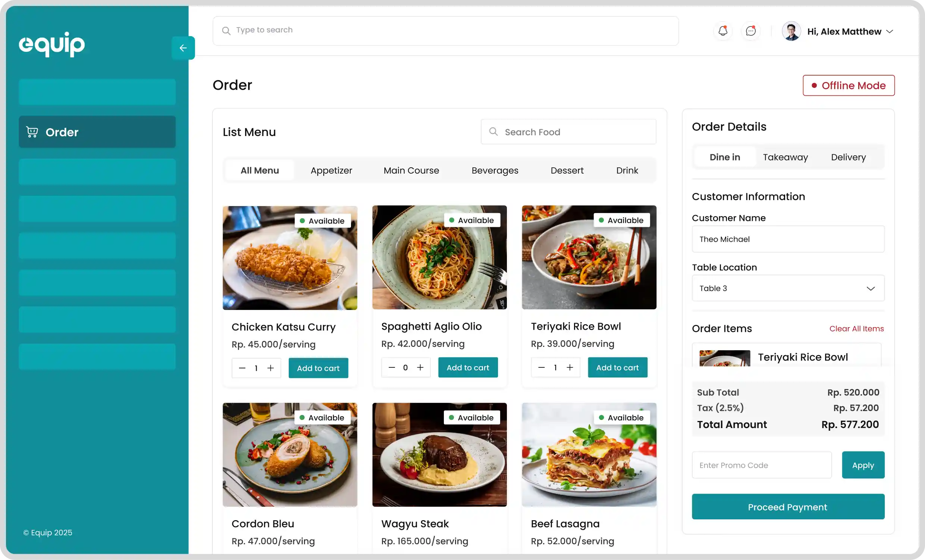Collapse the sidebar with the arrow button
925x560 pixels.
click(183, 48)
